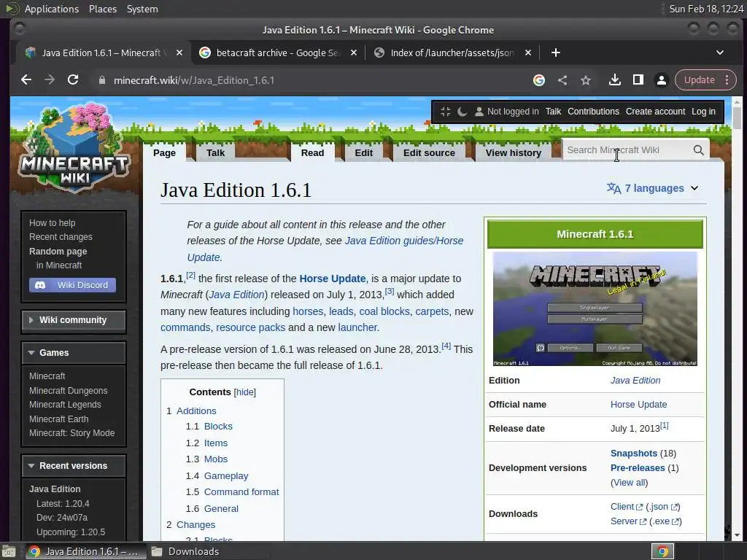Click the Log in link

[x=703, y=112]
